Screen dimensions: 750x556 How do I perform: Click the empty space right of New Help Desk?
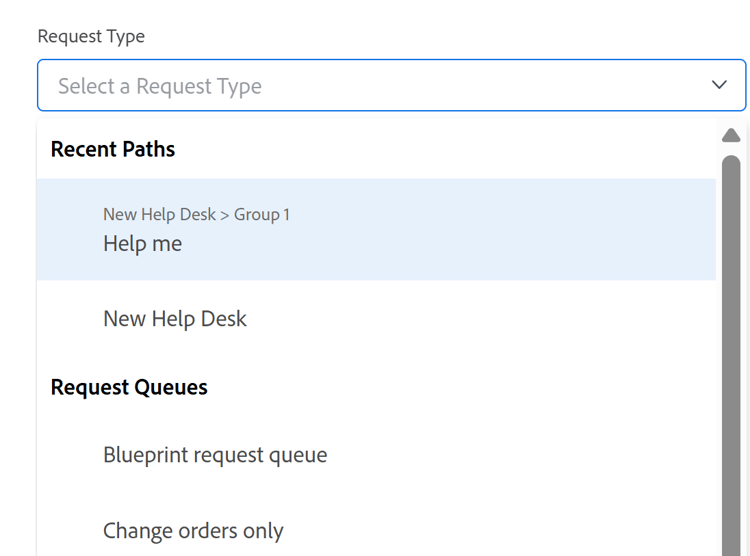point(480,319)
